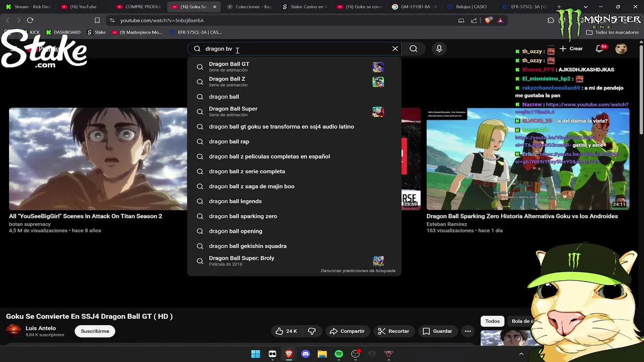Image resolution: width=644 pixels, height=362 pixels.
Task: Open Windows Start menu
Action: (x=256, y=354)
